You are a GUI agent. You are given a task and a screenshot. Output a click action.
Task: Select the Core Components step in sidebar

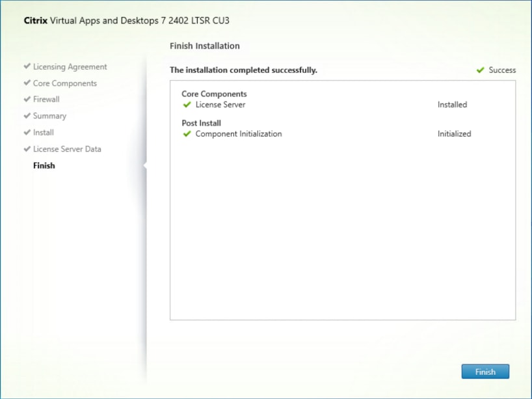tap(65, 83)
